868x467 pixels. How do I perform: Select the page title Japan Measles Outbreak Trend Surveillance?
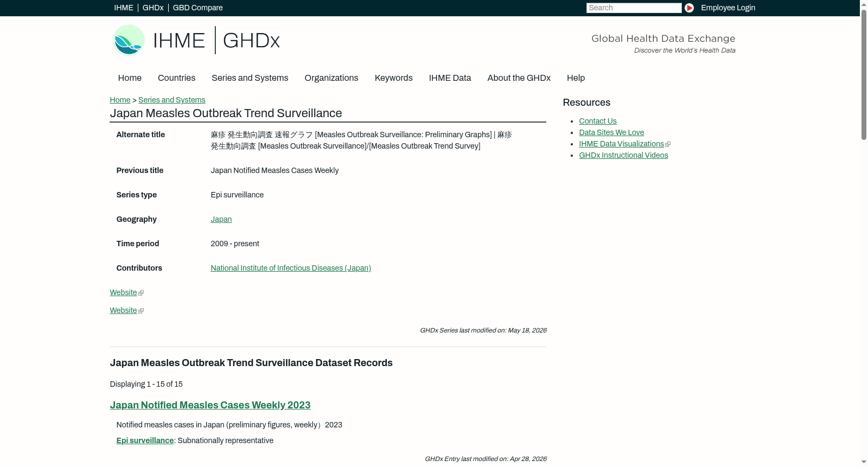[x=226, y=113]
